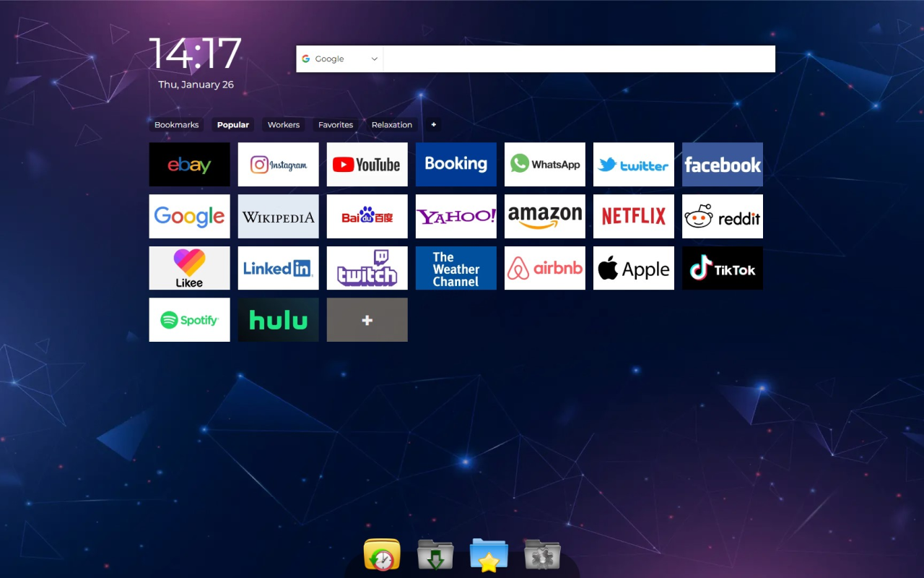This screenshot has height=578, width=924.
Task: Open the Twitter tile
Action: 633,164
